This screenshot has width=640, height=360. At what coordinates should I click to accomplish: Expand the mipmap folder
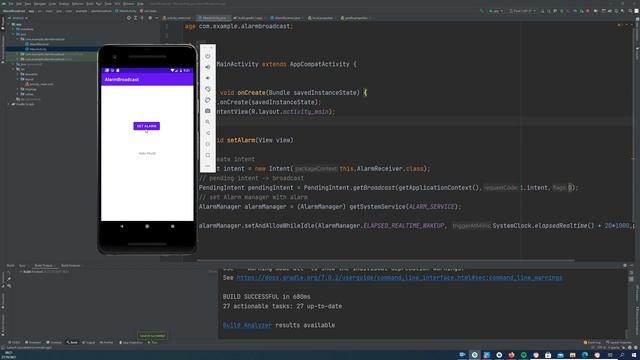pos(18,89)
